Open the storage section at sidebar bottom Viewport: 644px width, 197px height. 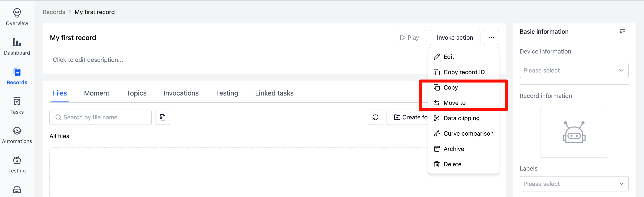[x=17, y=190]
